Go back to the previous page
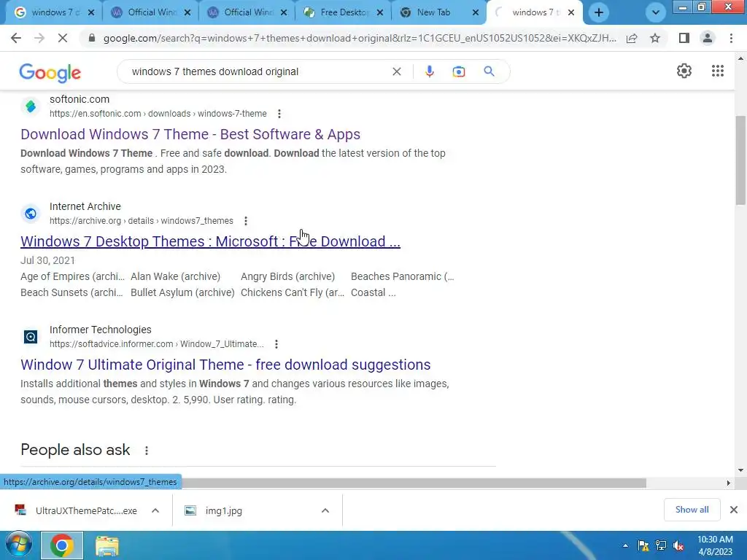747x560 pixels. pos(16,38)
